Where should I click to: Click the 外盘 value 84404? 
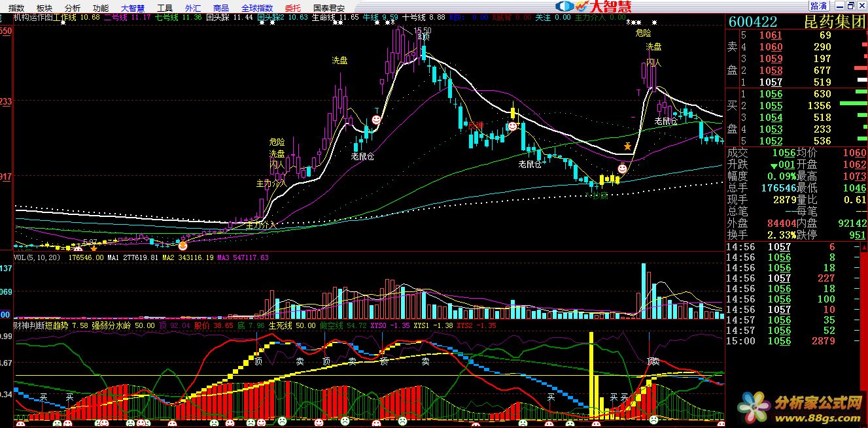pyautogui.click(x=782, y=223)
